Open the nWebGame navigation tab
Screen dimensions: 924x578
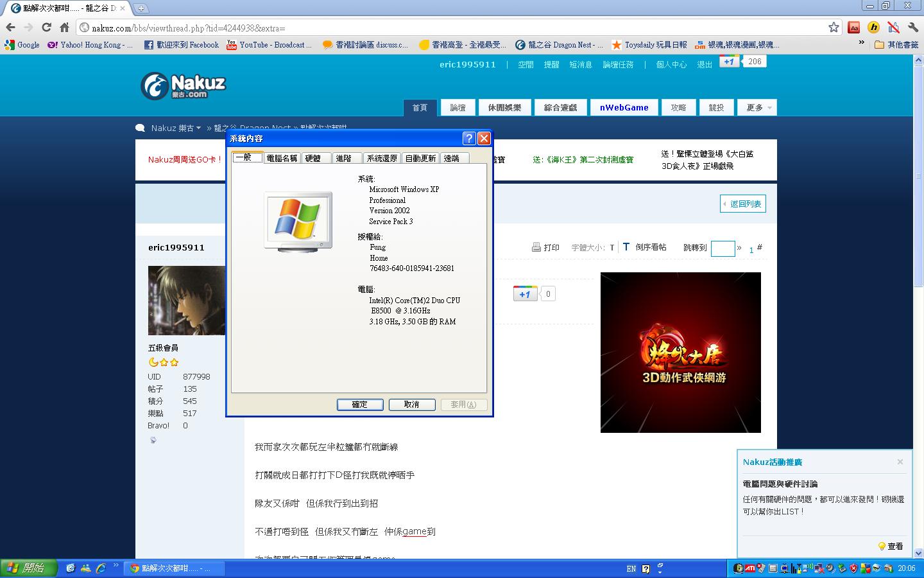tap(624, 108)
